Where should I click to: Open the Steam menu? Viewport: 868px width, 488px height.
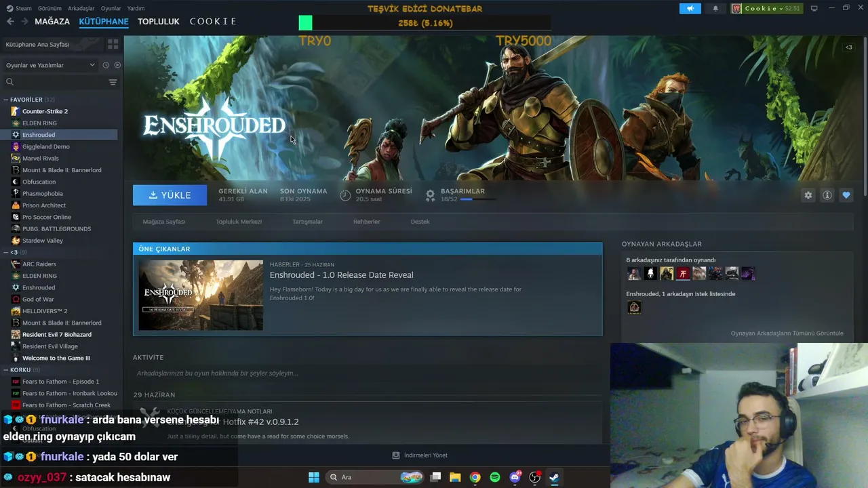(x=20, y=8)
